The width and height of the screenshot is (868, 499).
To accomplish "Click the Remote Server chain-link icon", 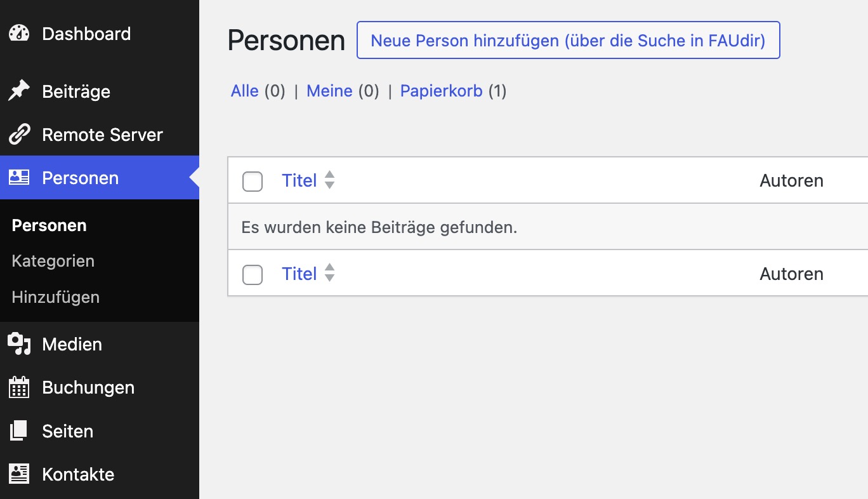I will [x=19, y=135].
